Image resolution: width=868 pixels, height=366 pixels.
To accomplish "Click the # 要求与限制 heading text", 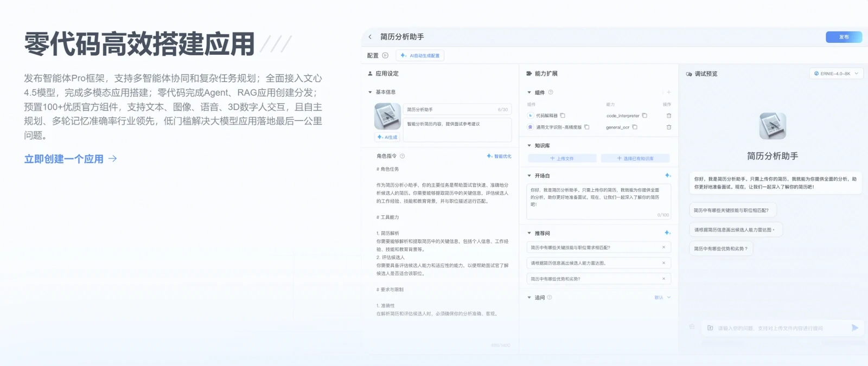I will click(x=390, y=290).
